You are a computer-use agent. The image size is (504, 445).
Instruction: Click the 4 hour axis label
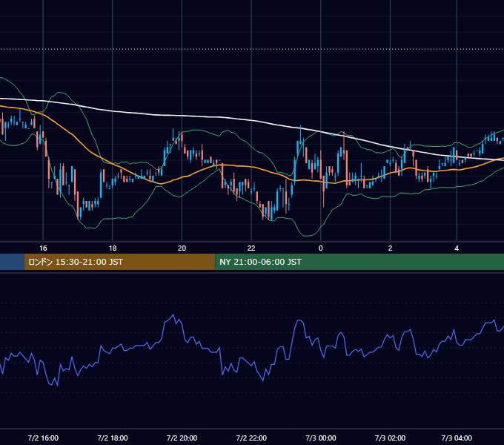[457, 248]
